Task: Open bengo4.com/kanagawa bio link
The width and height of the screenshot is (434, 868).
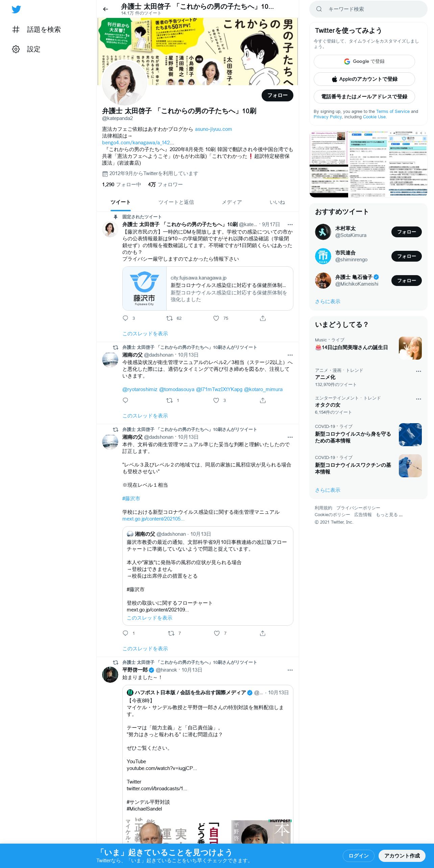Action: point(138,143)
